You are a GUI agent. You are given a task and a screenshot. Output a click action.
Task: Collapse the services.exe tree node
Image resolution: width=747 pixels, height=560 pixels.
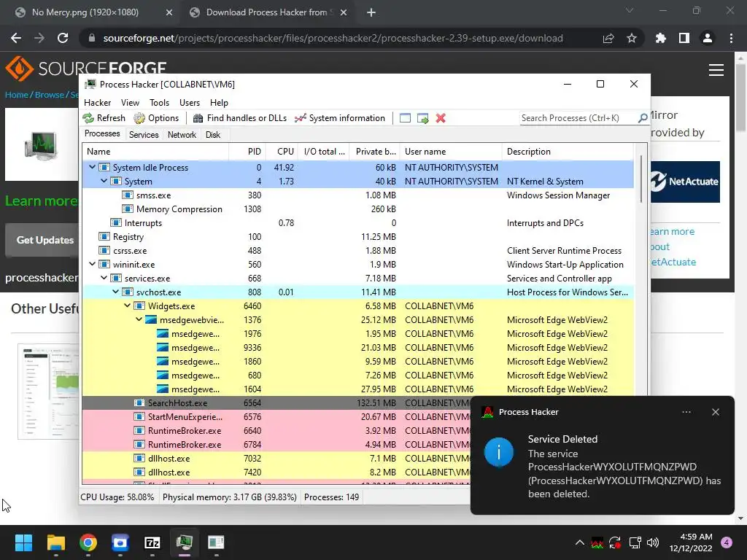pos(104,278)
